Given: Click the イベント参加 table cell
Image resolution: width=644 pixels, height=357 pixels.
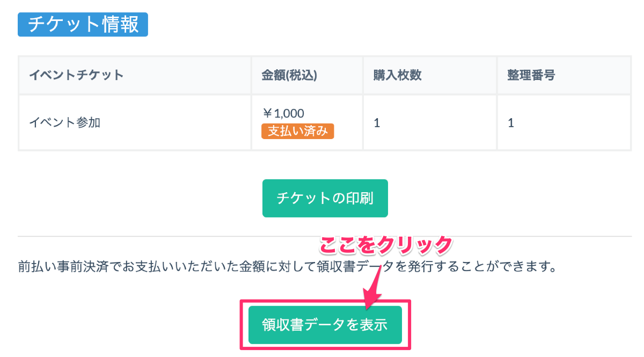Looking at the screenshot, I should coord(64,123).
